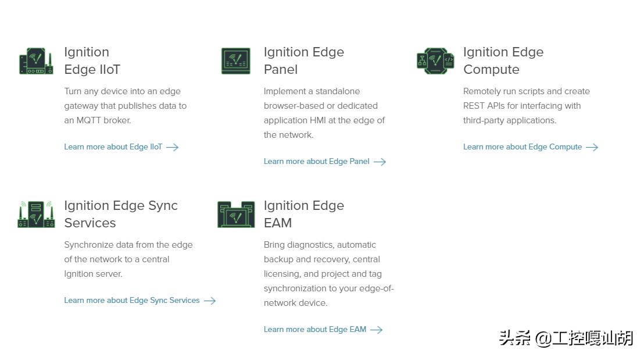Follow Learn more about Edge EAM link
Image resolution: width=644 pixels, height=357 pixels.
tap(314, 330)
